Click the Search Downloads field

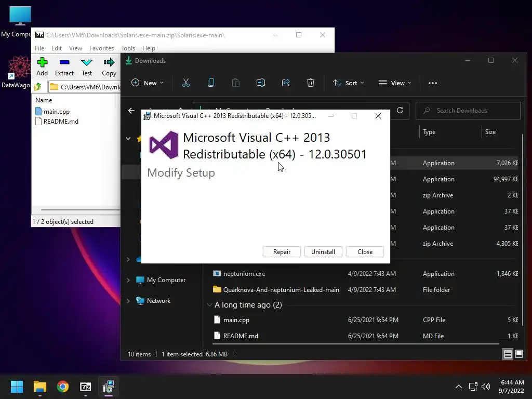[468, 111]
